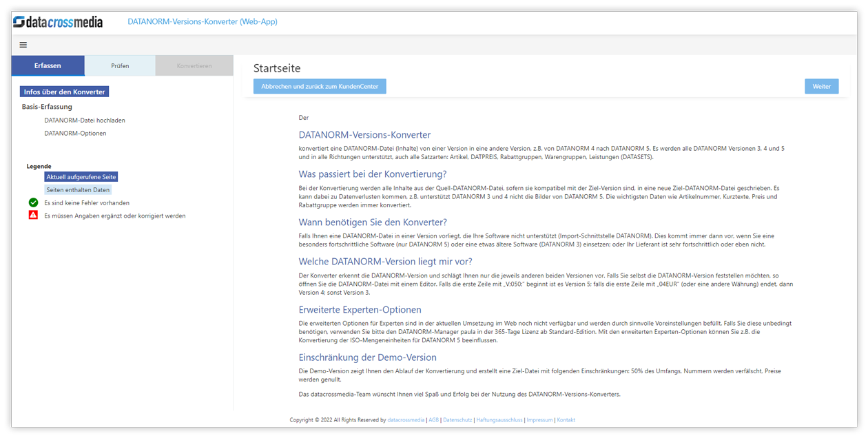This screenshot has width=868, height=438.
Task: Open DATANORM-Datei hochladen page
Action: tap(85, 120)
